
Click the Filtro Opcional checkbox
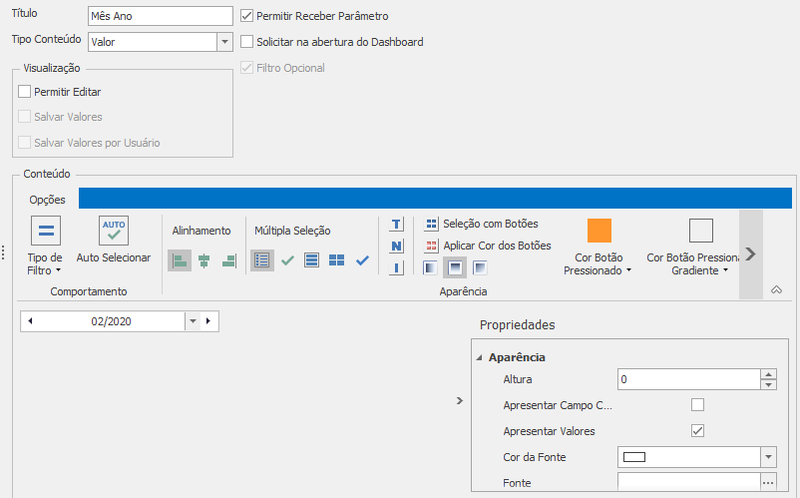coord(246,68)
